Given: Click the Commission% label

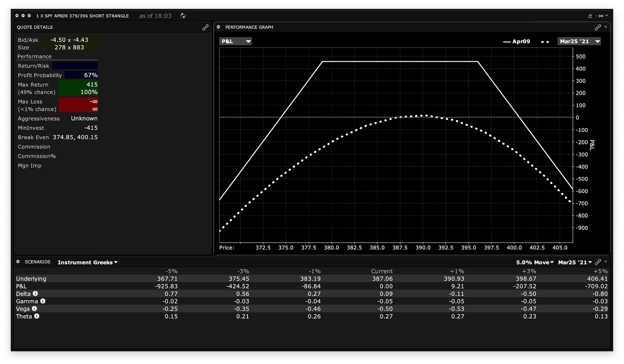Looking at the screenshot, I should 37,156.
